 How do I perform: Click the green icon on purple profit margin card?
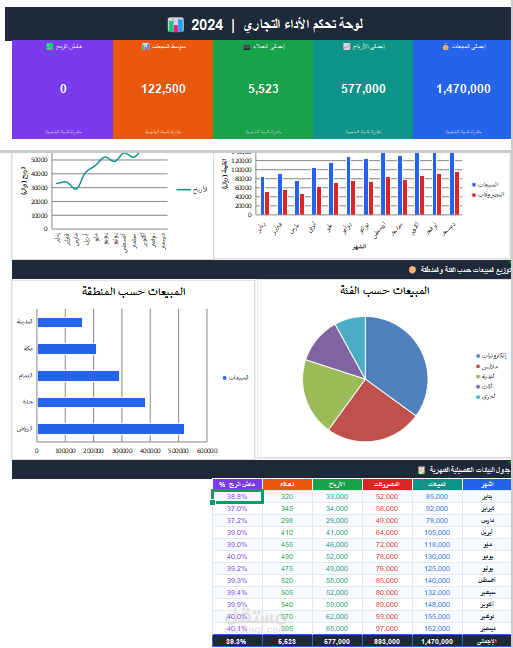tap(50, 47)
